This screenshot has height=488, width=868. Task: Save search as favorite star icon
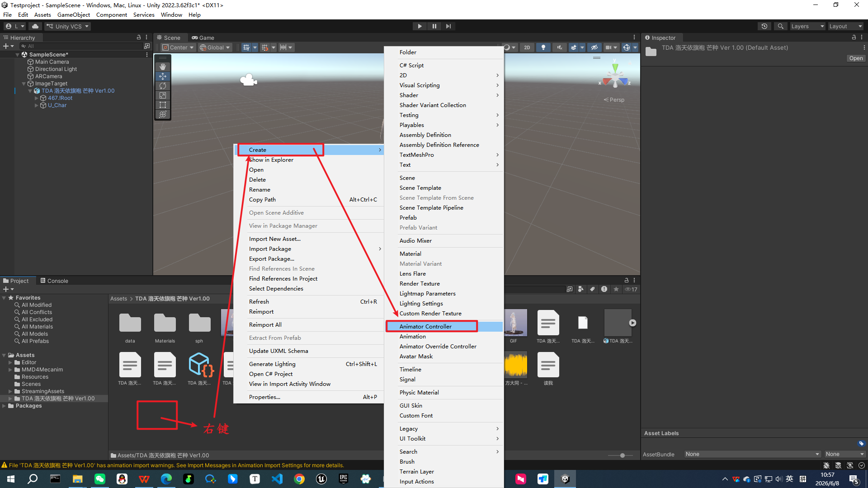616,289
